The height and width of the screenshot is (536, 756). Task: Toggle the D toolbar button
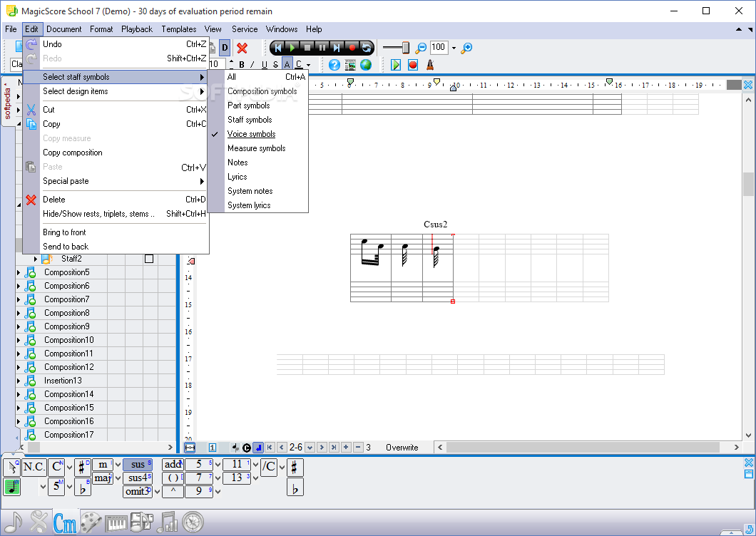[x=225, y=48]
